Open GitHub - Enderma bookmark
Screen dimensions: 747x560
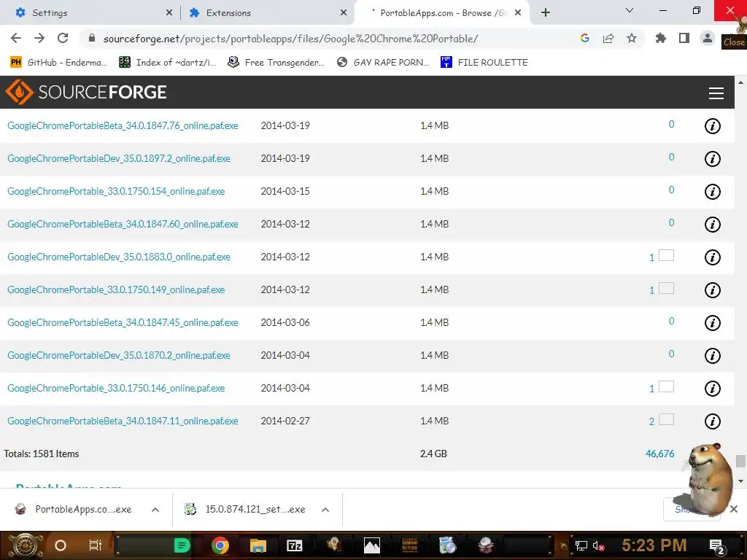click(58, 63)
